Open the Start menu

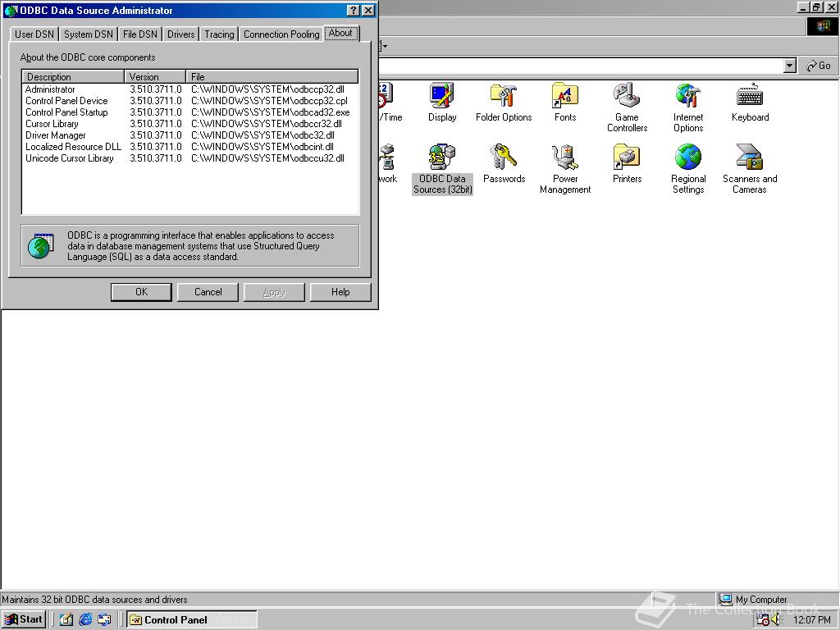pyautogui.click(x=24, y=619)
